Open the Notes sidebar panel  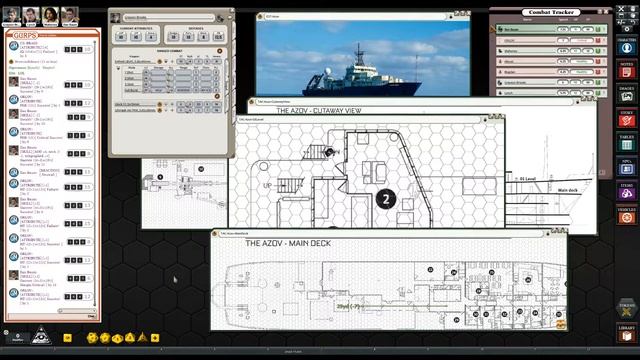click(627, 70)
